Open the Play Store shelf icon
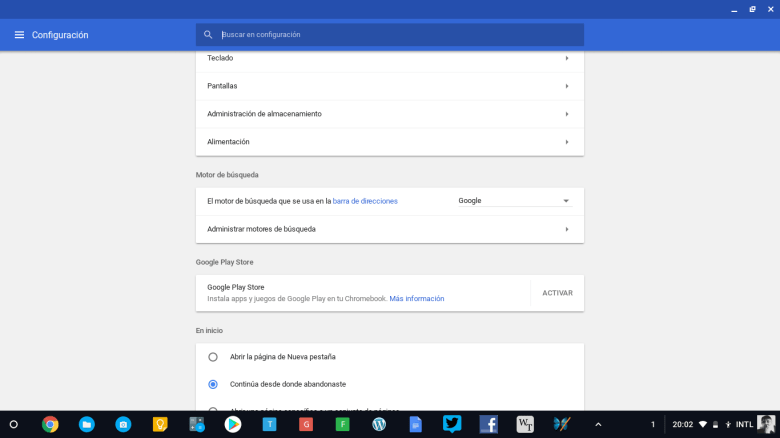Viewport: 780px width, 438px height. (x=233, y=425)
